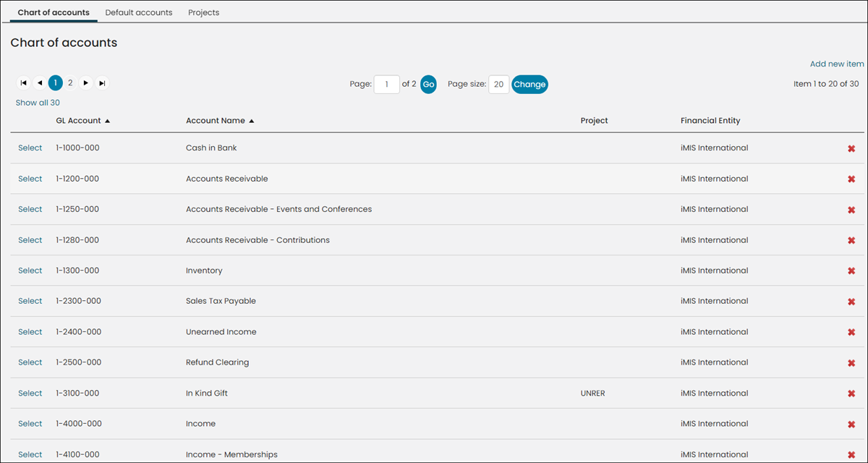Select the Inventory row
The height and width of the screenshot is (463, 868).
[30, 271]
